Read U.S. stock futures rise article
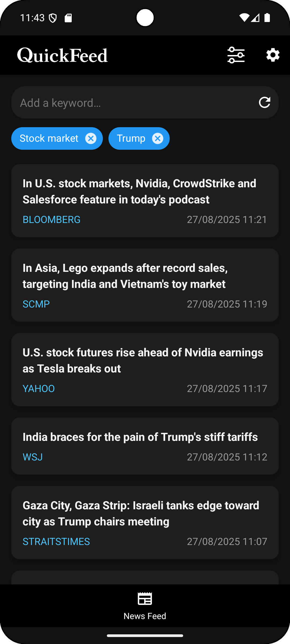This screenshot has width=290, height=644. coord(143,360)
